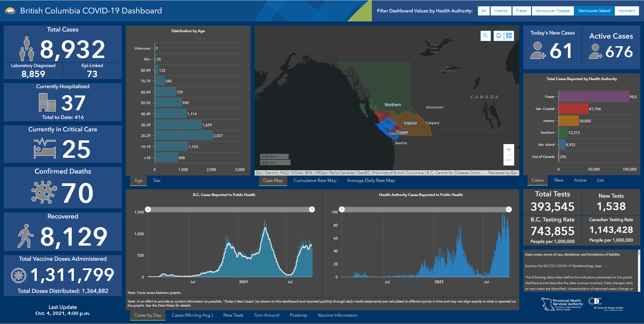
Task: Click left slider handle on B.C. Cases chart
Action: [148, 209]
